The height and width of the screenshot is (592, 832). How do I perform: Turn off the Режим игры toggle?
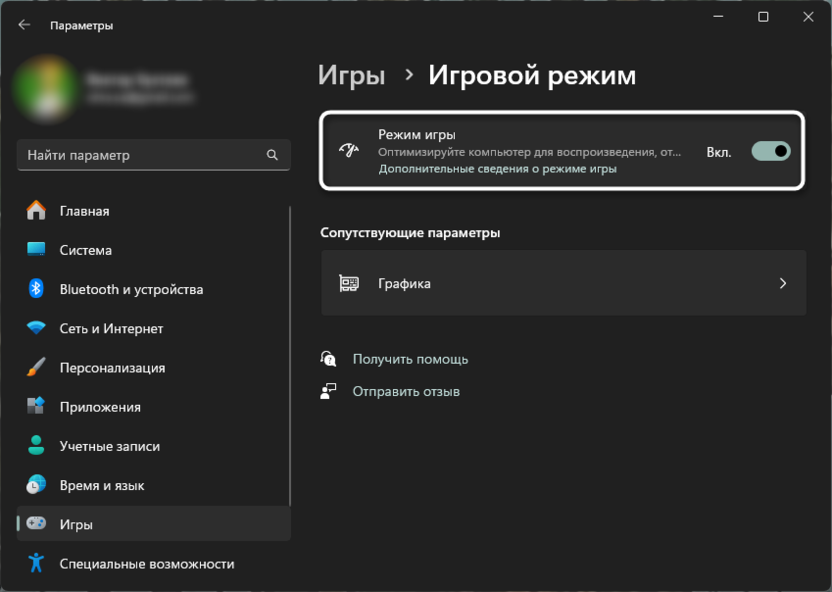770,151
